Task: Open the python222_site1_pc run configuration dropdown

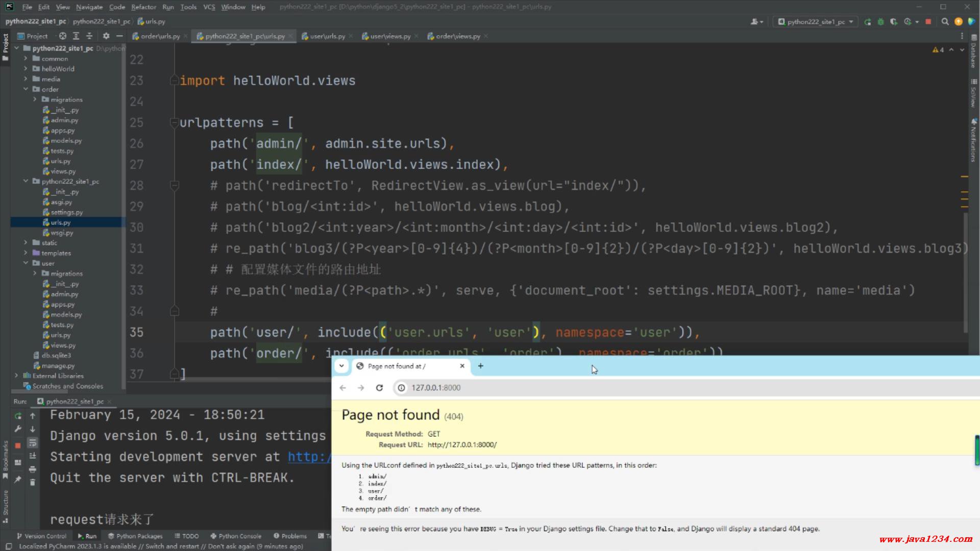Action: [x=816, y=21]
